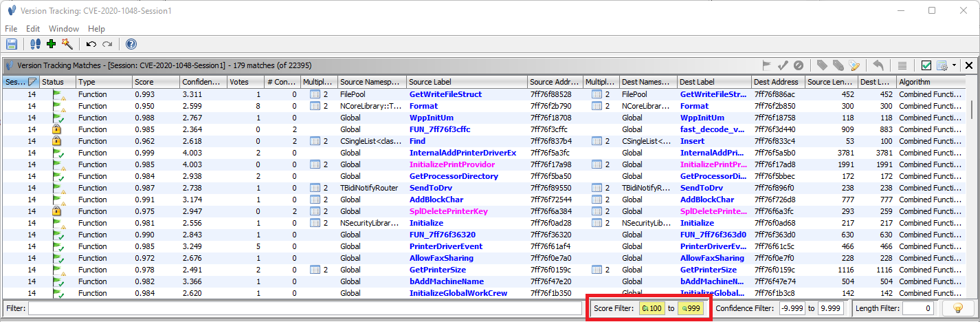Open the edit tags pencil icon
The width and height of the screenshot is (980, 322).
854,65
